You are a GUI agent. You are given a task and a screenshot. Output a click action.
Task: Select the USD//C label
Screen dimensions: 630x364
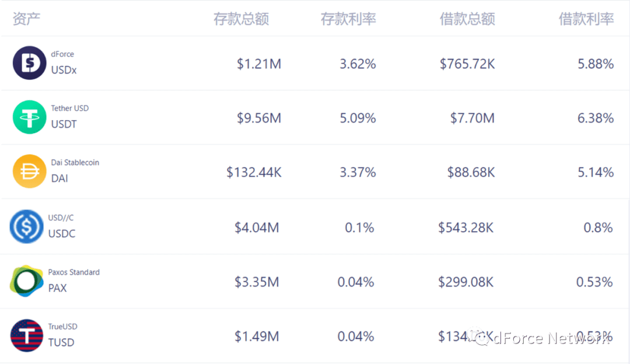(61, 218)
